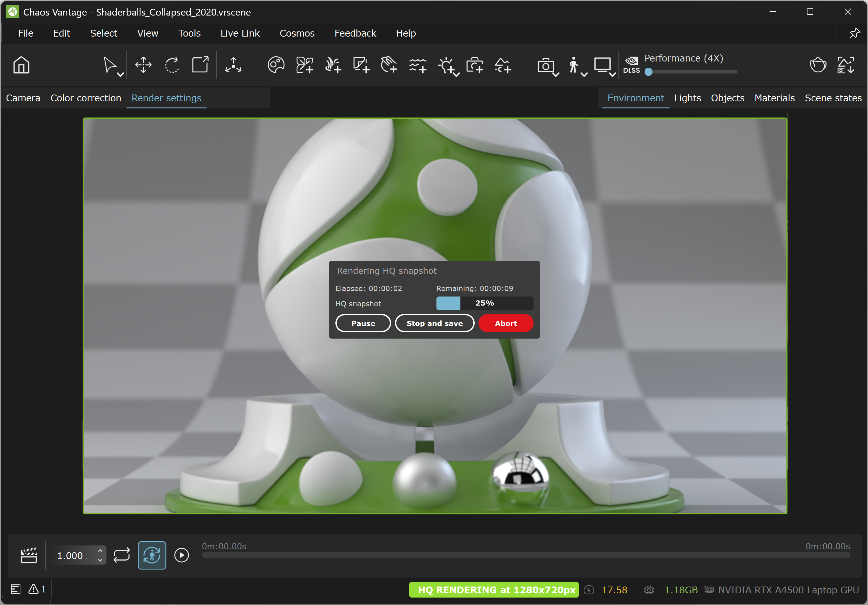Play the animation timeline
The width and height of the screenshot is (868, 605).
(x=181, y=555)
